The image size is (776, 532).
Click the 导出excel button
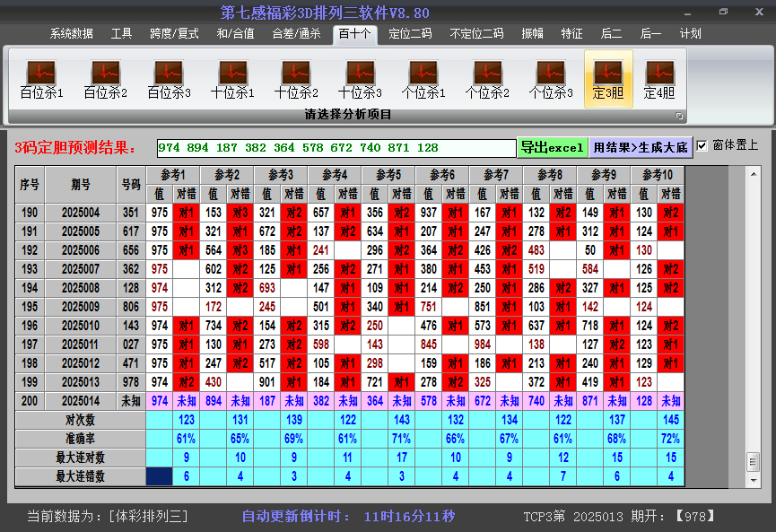coord(553,147)
